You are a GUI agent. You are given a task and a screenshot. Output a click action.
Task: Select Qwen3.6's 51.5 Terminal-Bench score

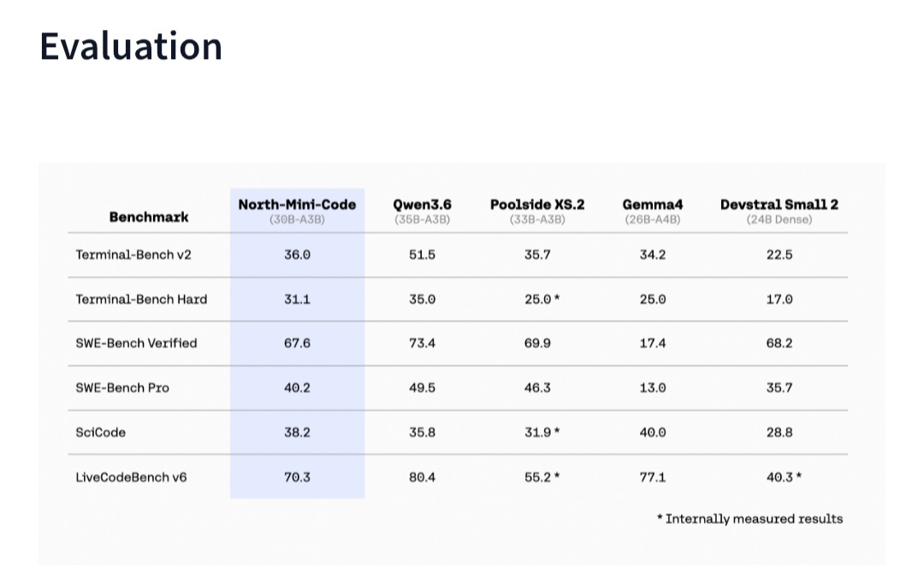422,255
